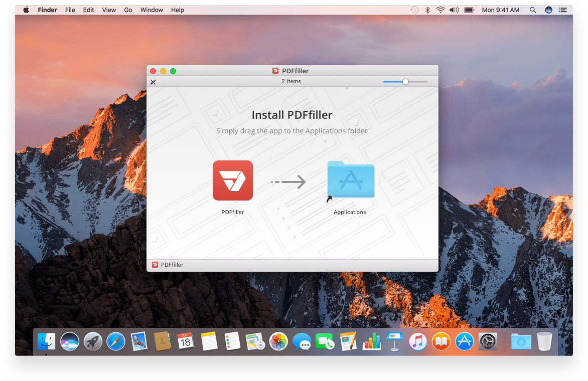Click the "Install PDFfiller" heading
The height and width of the screenshot is (381, 588).
(x=292, y=115)
